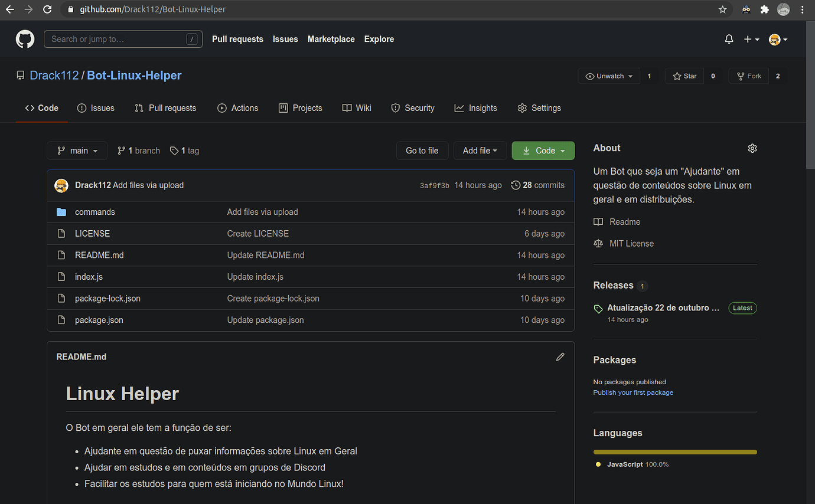Click the package.json file icon

tap(61, 320)
